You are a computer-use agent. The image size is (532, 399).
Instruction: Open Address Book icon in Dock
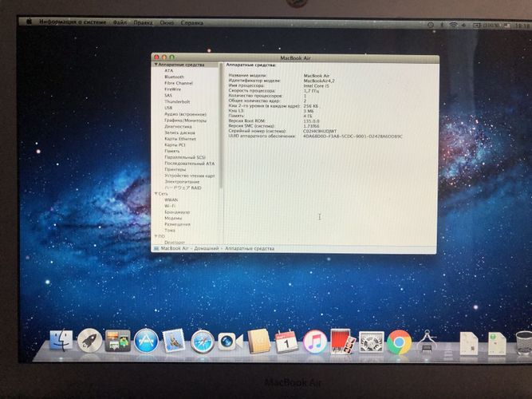pos(258,342)
